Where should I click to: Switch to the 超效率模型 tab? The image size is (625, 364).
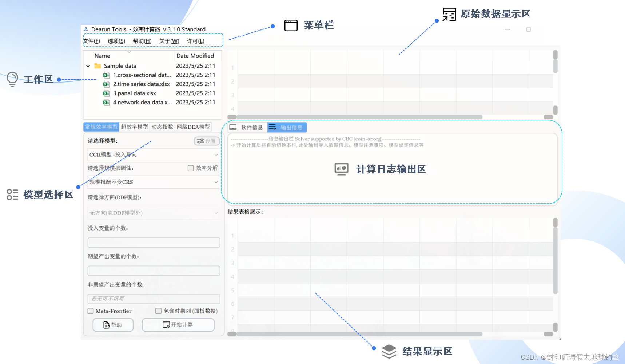click(x=134, y=127)
